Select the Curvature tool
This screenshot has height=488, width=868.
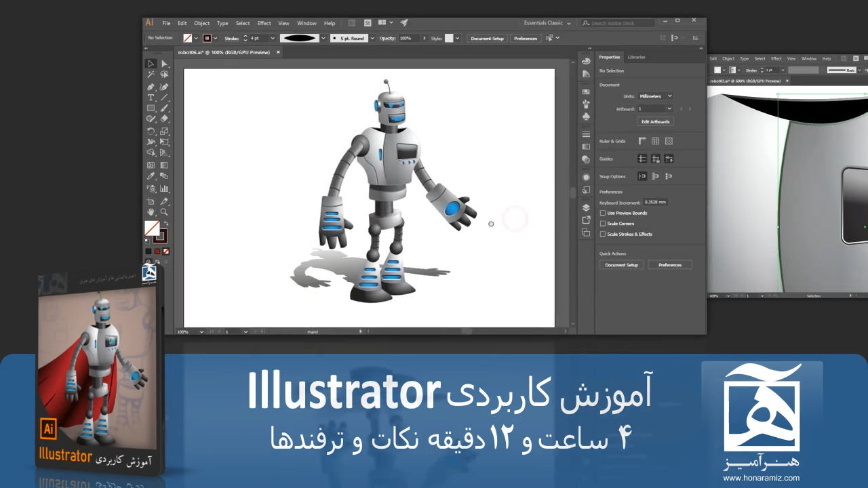[164, 87]
